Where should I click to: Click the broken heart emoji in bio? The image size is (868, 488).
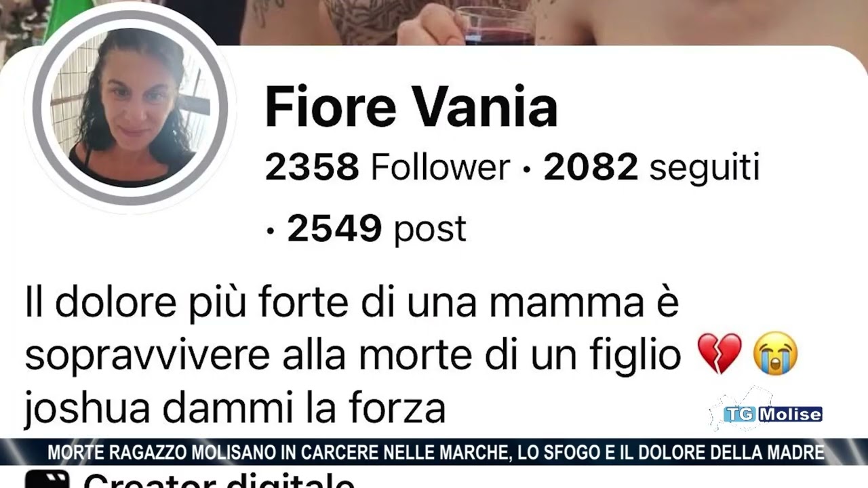point(719,354)
